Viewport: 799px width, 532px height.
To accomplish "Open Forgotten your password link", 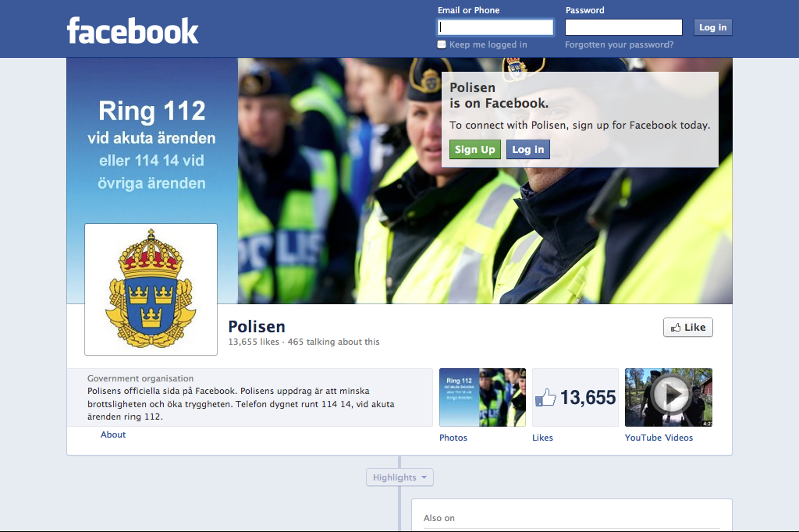I will (x=619, y=44).
